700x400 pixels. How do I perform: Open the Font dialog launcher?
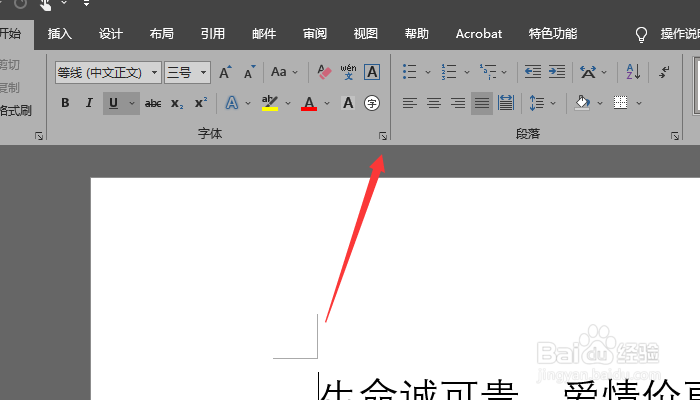[383, 136]
